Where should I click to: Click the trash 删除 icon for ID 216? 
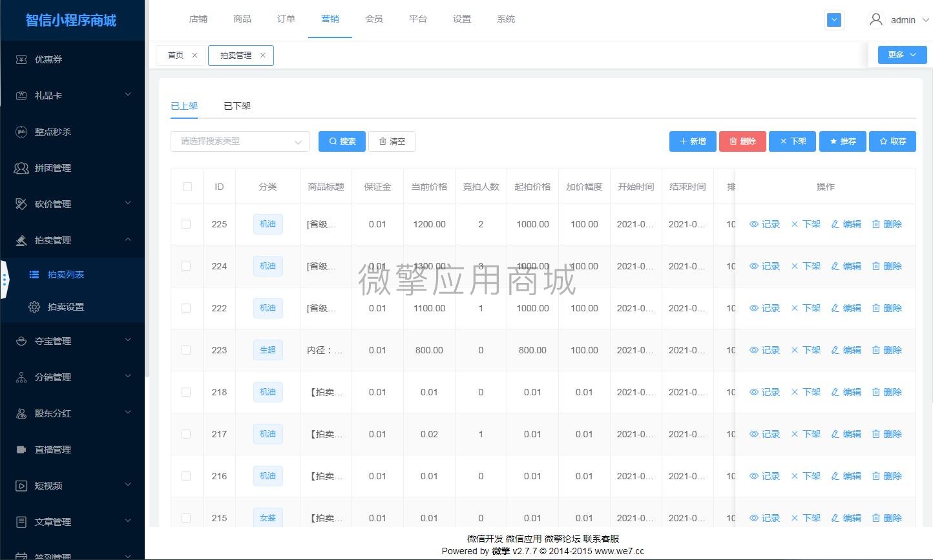click(x=876, y=476)
